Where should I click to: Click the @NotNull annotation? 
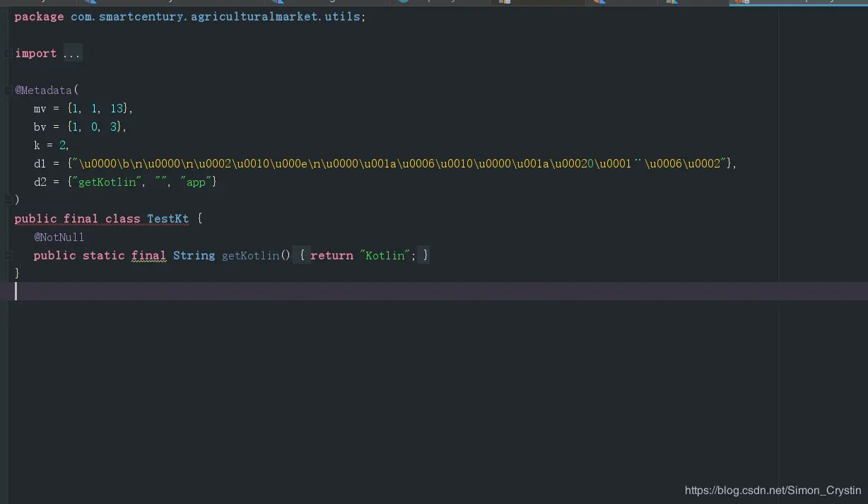coord(59,237)
